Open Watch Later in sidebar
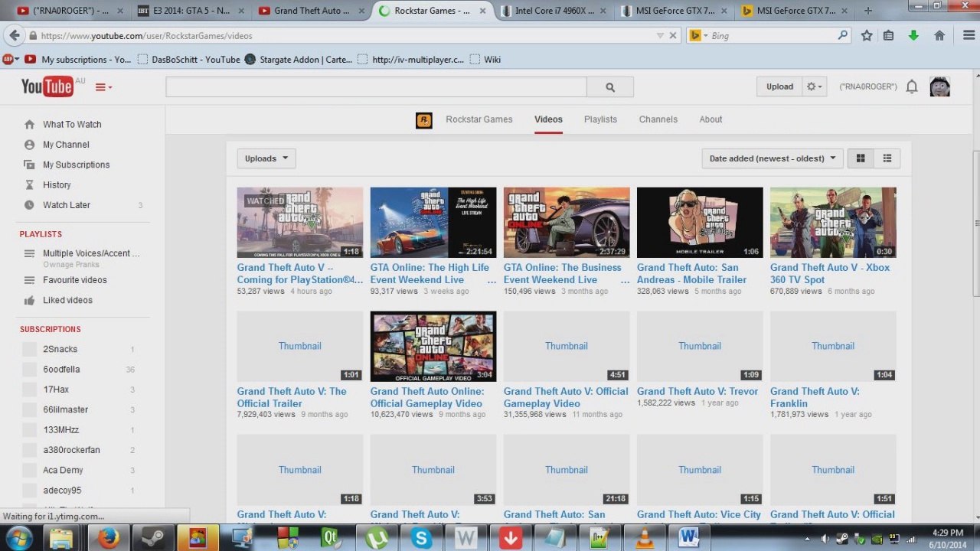This screenshot has height=551, width=980. click(67, 205)
